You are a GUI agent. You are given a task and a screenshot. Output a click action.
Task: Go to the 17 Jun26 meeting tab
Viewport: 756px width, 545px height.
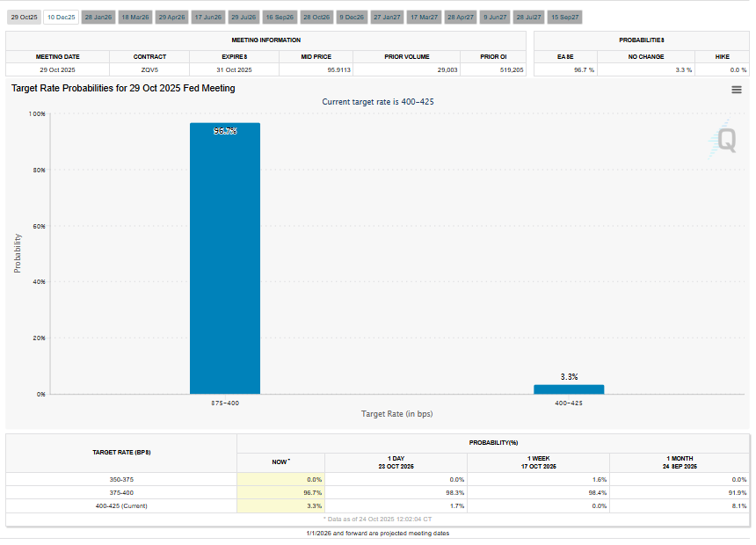(x=207, y=17)
